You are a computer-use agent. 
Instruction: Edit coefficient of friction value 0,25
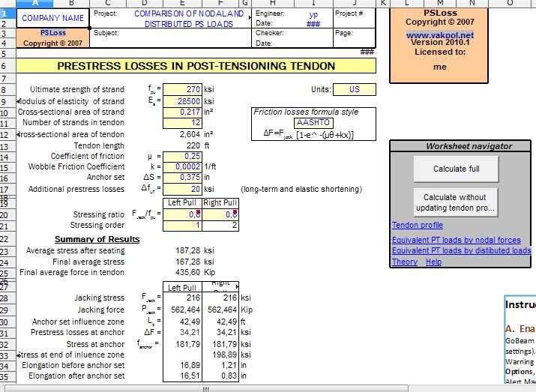point(183,156)
